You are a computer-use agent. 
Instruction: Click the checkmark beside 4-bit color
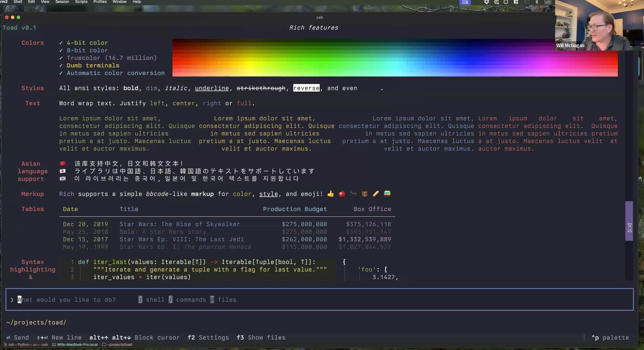coord(61,43)
